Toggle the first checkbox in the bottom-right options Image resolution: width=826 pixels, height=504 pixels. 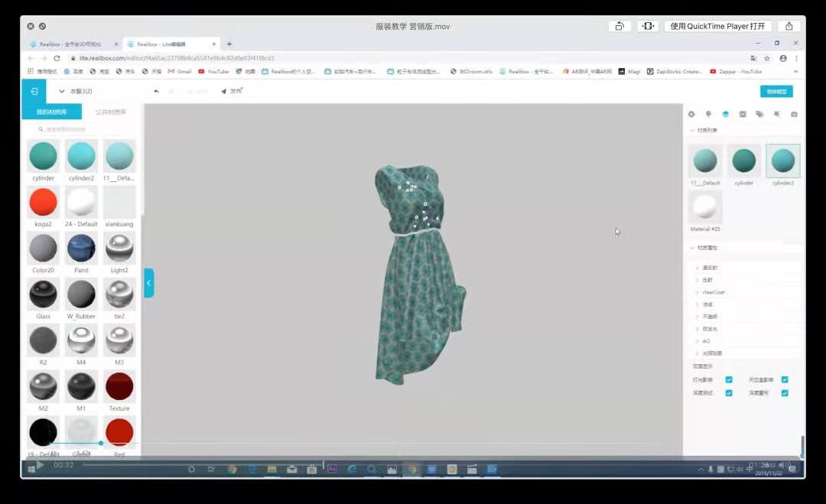click(x=729, y=379)
